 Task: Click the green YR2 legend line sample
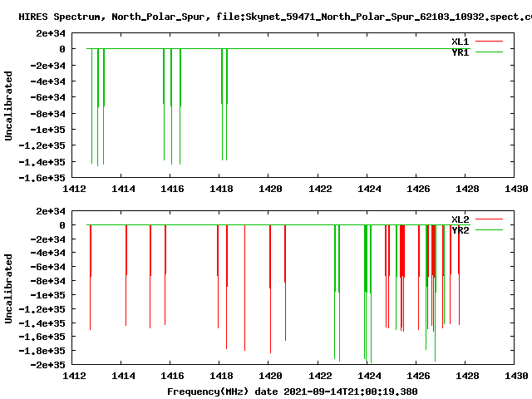[489, 230]
